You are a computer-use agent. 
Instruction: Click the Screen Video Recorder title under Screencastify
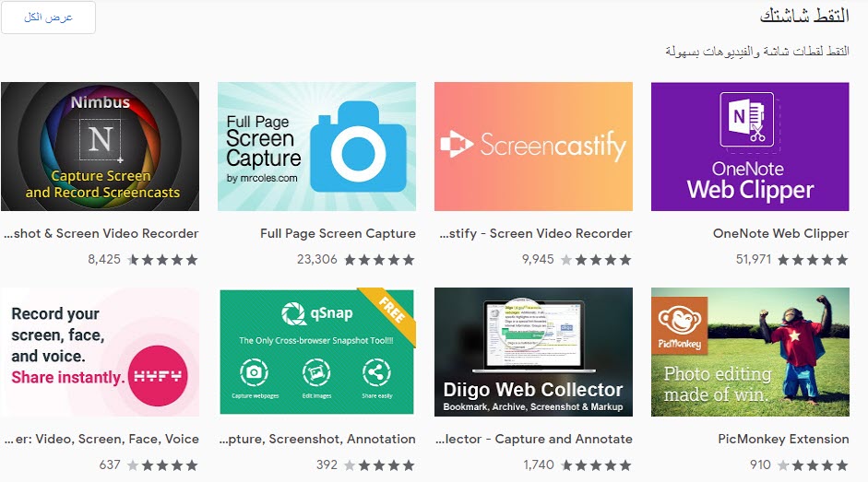click(x=533, y=233)
